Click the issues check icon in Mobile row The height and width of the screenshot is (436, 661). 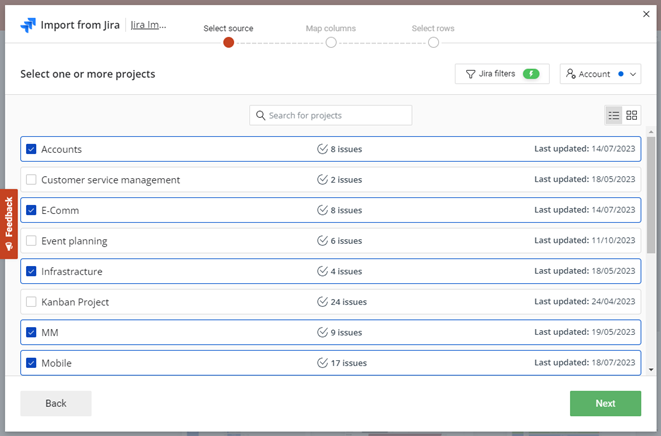click(x=322, y=363)
